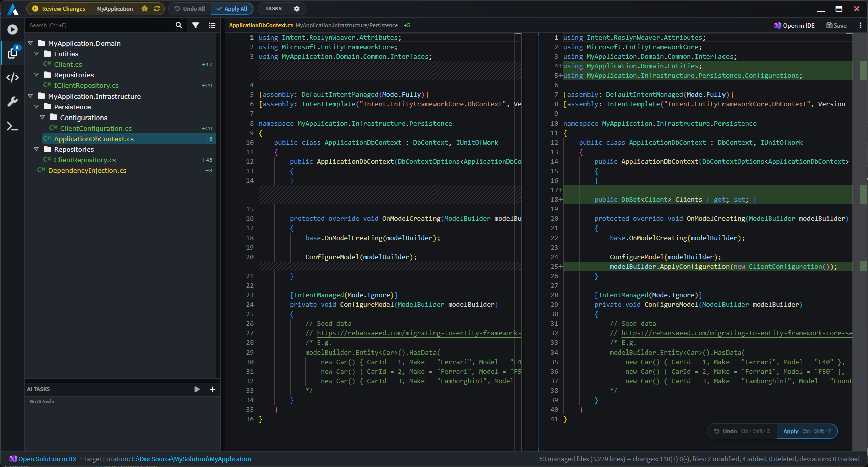Run AI tasks play icon
Image resolution: width=868 pixels, height=467 pixels.
197,389
